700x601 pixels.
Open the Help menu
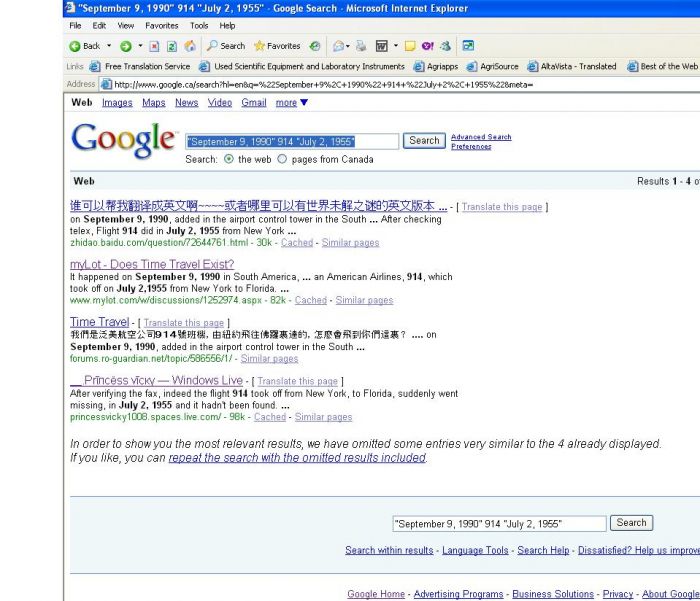pos(227,25)
